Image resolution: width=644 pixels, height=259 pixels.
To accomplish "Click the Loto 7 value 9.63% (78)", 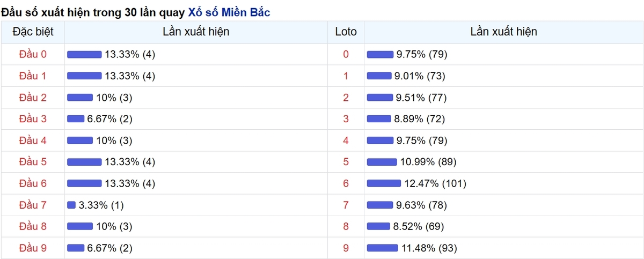I will (x=421, y=205).
